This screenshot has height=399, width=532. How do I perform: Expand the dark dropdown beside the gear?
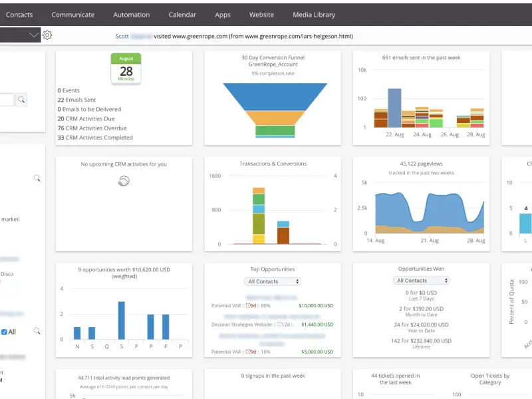point(21,35)
